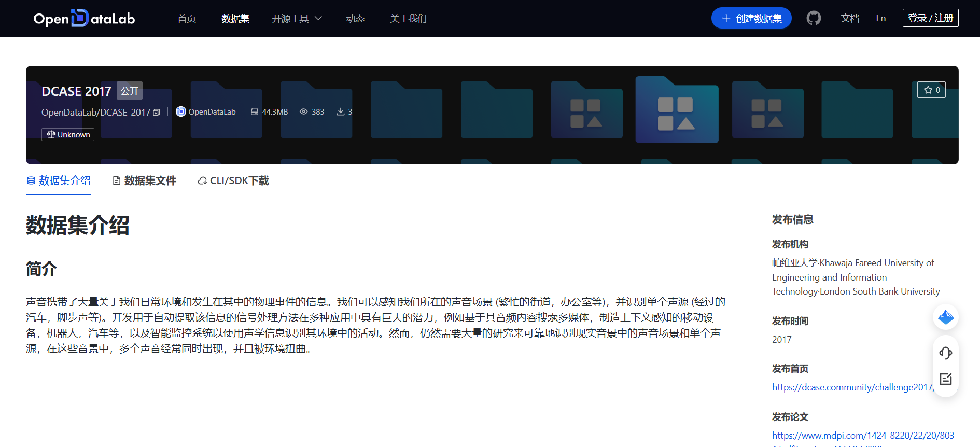Open the GitHub icon link
The width and height of the screenshot is (980, 447).
[x=814, y=18]
